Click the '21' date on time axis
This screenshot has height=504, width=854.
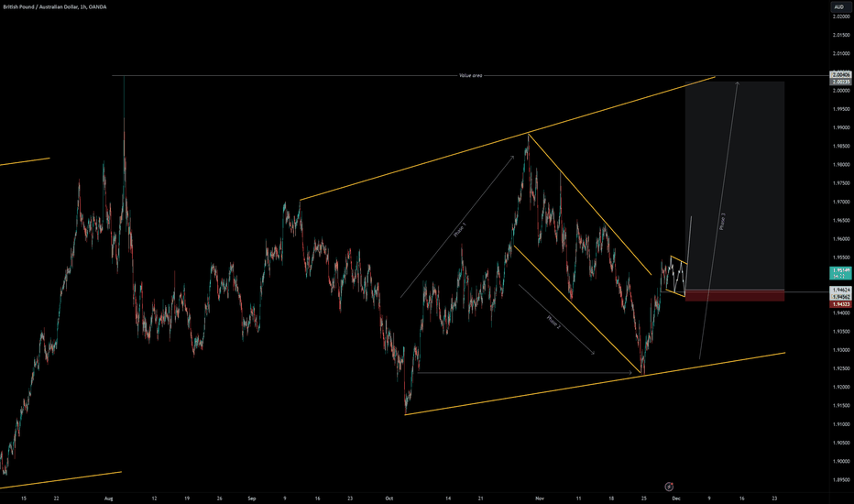tap(481, 498)
